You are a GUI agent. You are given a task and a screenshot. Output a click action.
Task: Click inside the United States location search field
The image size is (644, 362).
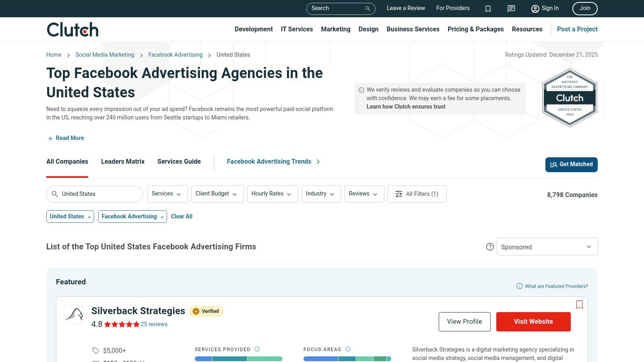pyautogui.click(x=95, y=194)
